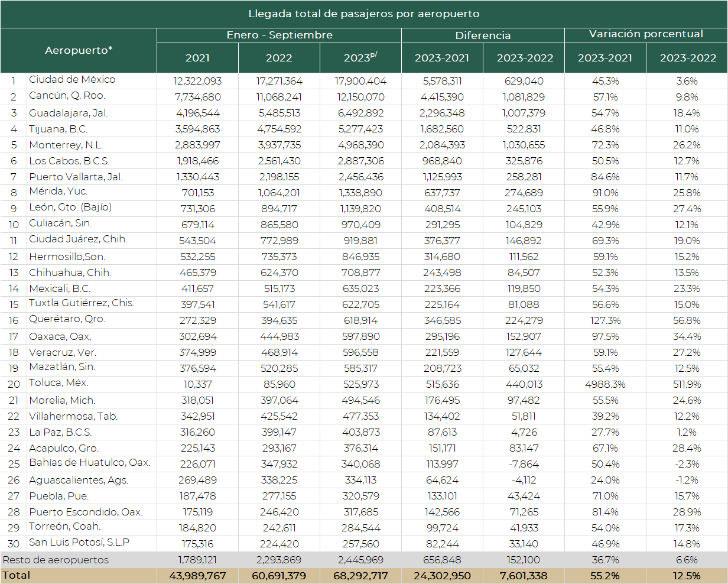Select the 'Cancún, Q. Roo.' row label
728x584 pixels.
click(x=67, y=96)
